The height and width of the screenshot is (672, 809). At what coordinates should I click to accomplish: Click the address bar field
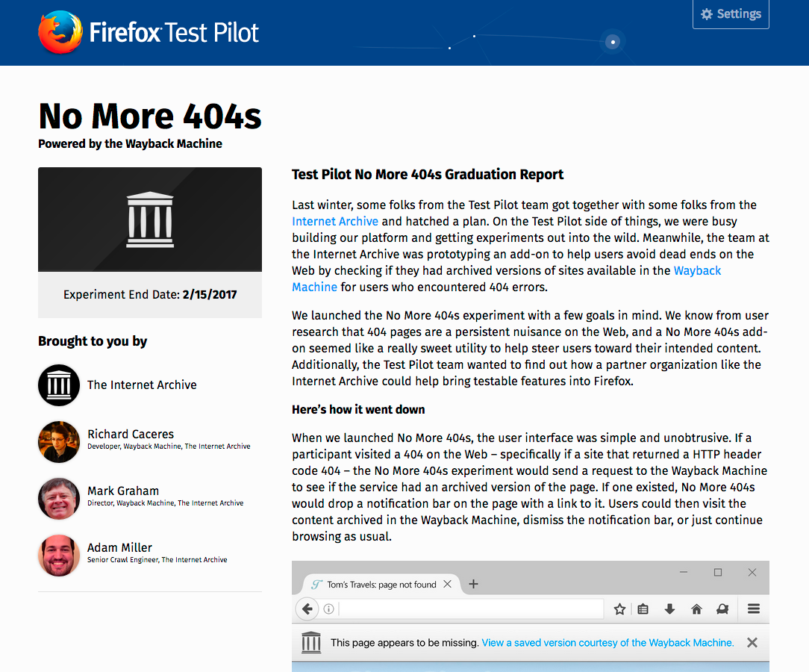[x=470, y=609]
